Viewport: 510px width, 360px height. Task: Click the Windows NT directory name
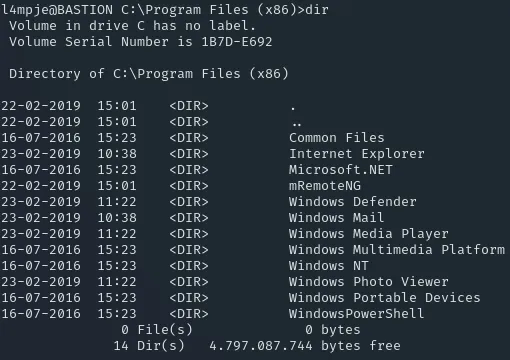click(329, 266)
